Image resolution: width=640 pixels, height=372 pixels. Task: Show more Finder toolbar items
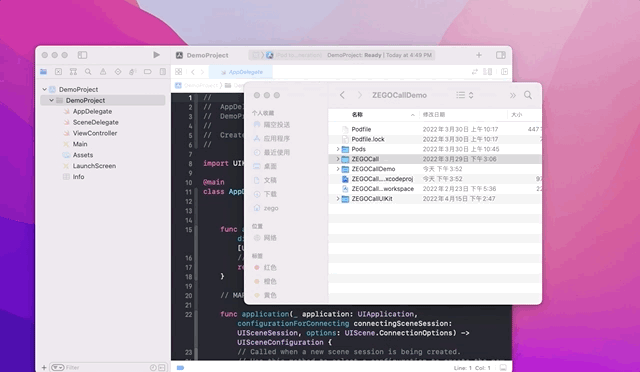point(513,95)
